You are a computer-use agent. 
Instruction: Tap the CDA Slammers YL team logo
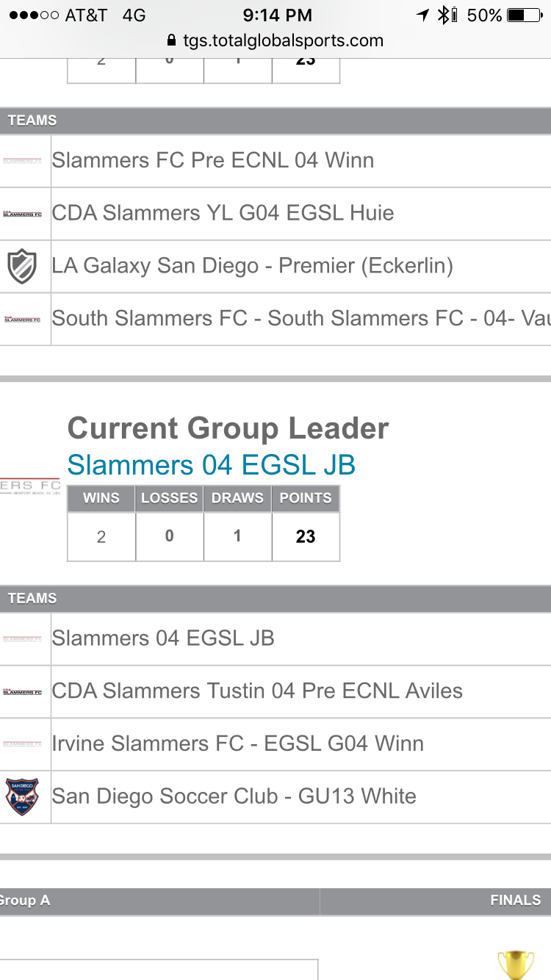tap(22, 213)
